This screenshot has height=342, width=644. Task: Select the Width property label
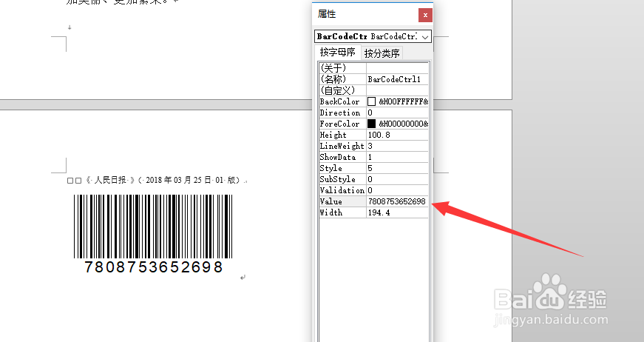[x=342, y=212]
